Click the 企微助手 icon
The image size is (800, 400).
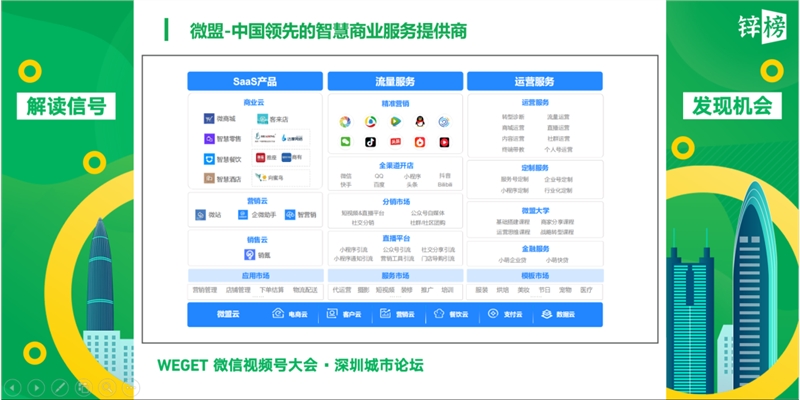(243, 215)
